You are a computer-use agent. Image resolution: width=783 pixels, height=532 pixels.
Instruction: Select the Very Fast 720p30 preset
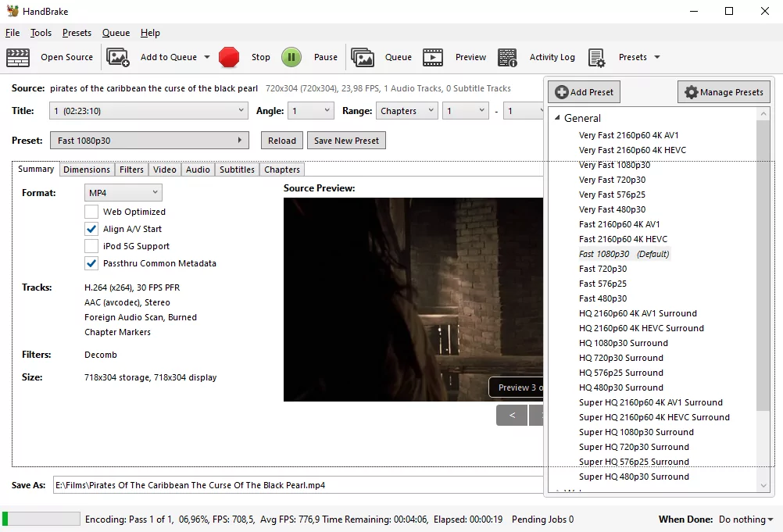(612, 180)
